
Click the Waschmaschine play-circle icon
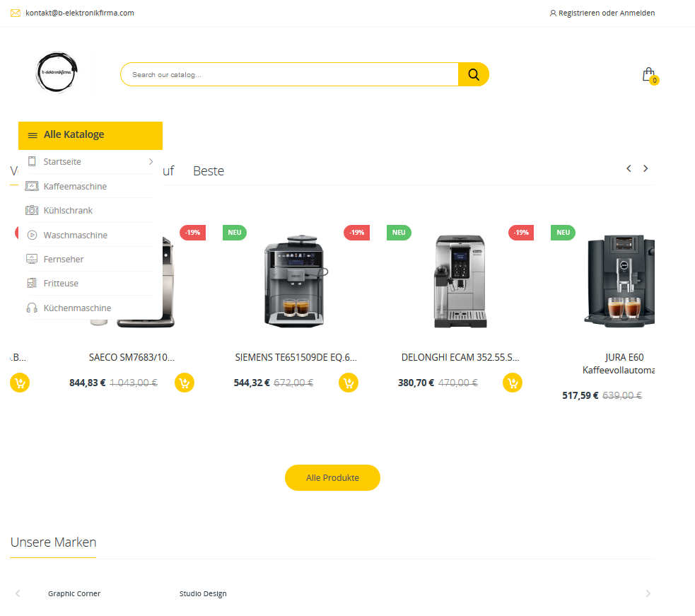(x=32, y=235)
